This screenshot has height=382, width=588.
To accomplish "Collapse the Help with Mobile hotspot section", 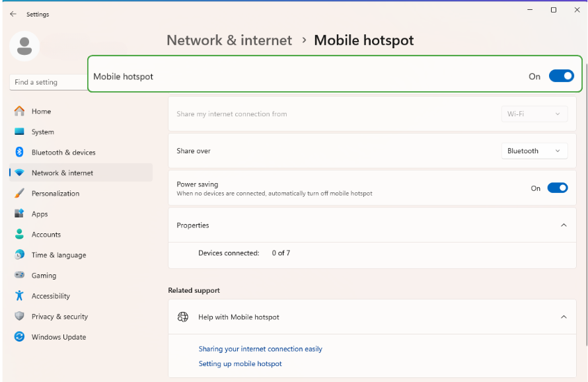I will coord(564,317).
